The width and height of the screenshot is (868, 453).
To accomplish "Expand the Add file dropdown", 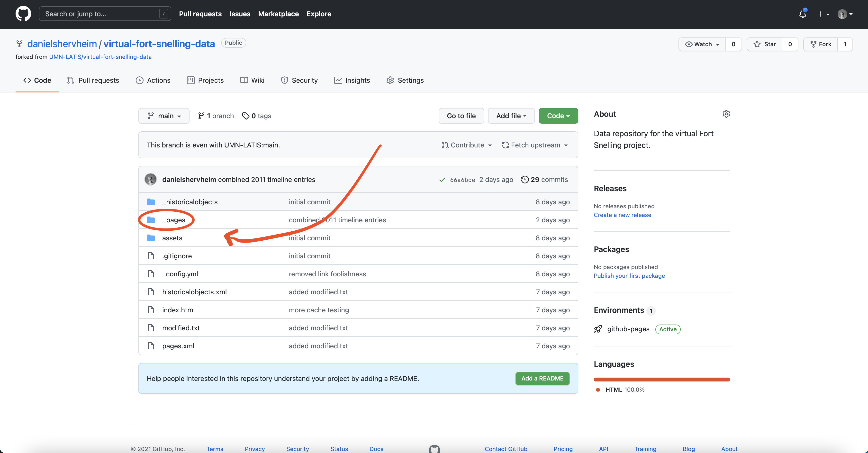I will pos(511,116).
